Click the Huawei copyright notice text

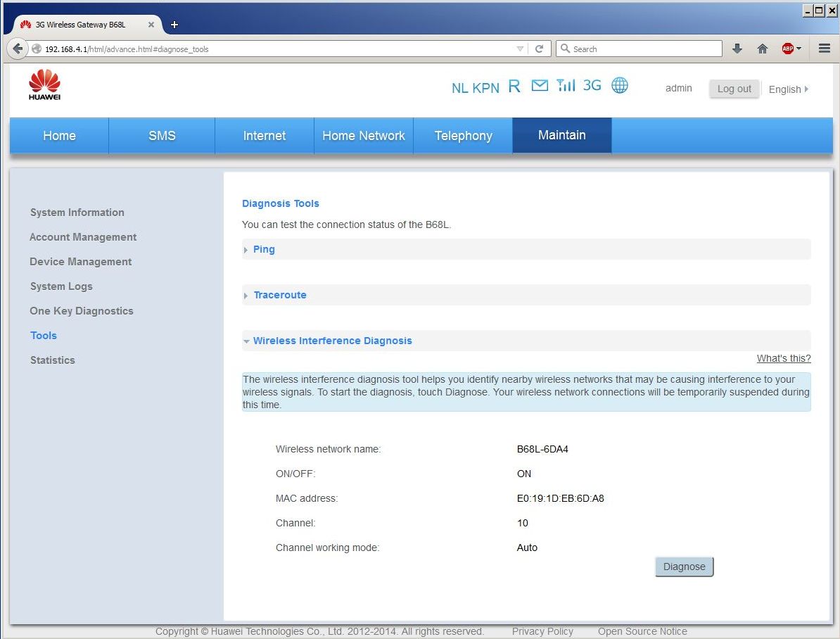coord(320,631)
